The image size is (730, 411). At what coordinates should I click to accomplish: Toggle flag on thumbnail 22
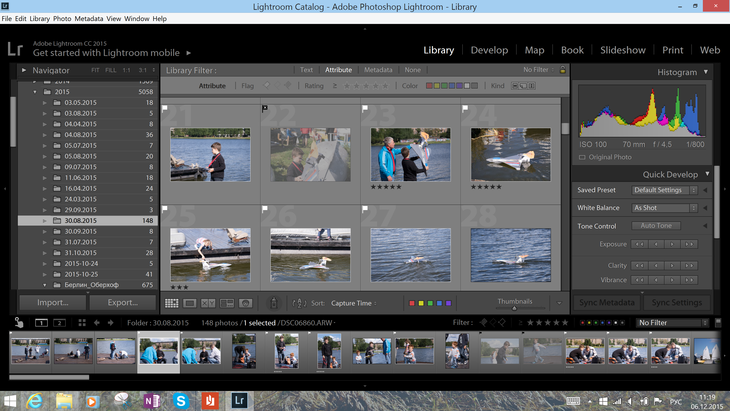pos(264,108)
